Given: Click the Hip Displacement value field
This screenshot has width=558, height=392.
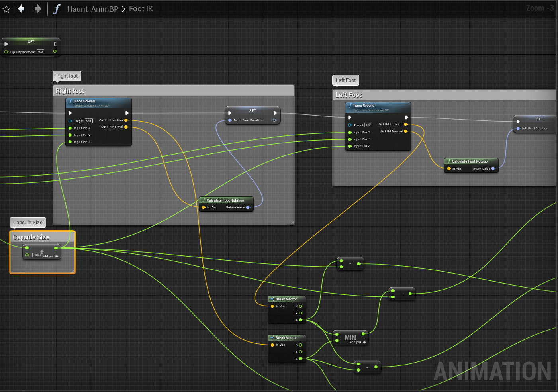Looking at the screenshot, I should pyautogui.click(x=40, y=52).
